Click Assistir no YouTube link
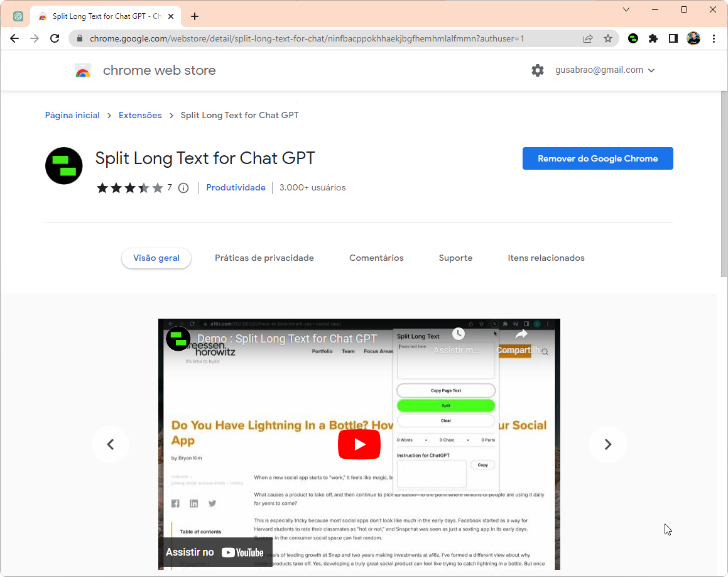This screenshot has height=577, width=728. [x=214, y=552]
